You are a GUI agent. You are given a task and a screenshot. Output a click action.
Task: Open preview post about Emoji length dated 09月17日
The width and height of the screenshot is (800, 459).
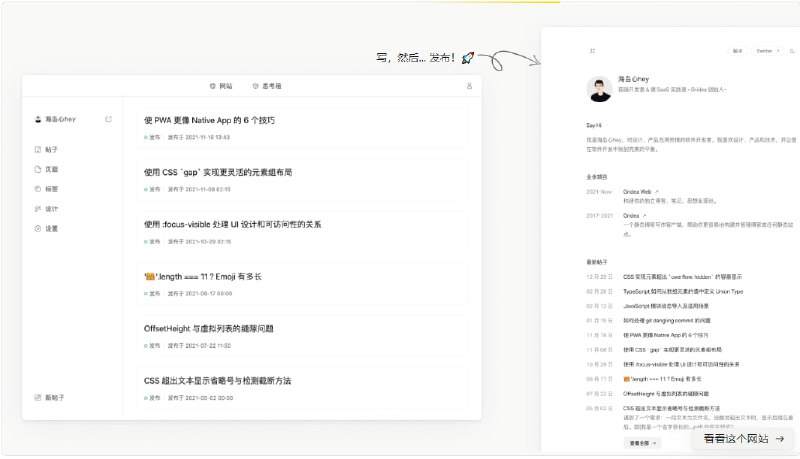pyautogui.click(x=662, y=379)
